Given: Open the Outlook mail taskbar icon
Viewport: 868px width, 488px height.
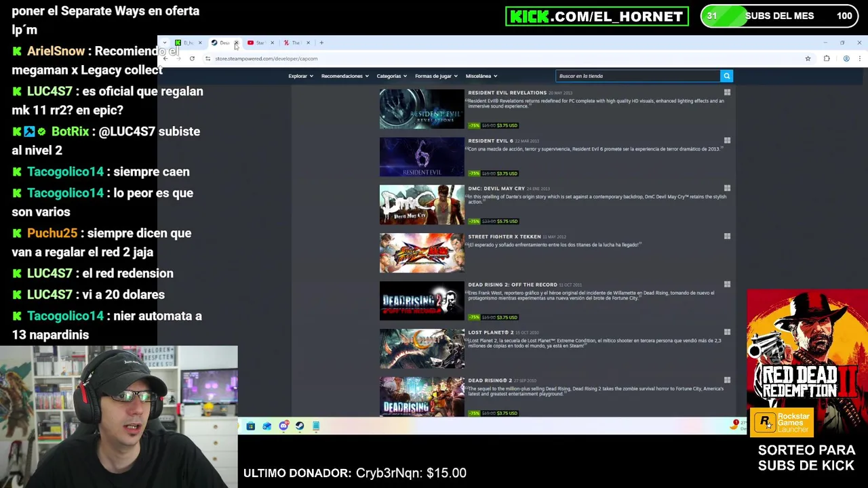Looking at the screenshot, I should pyautogui.click(x=267, y=426).
